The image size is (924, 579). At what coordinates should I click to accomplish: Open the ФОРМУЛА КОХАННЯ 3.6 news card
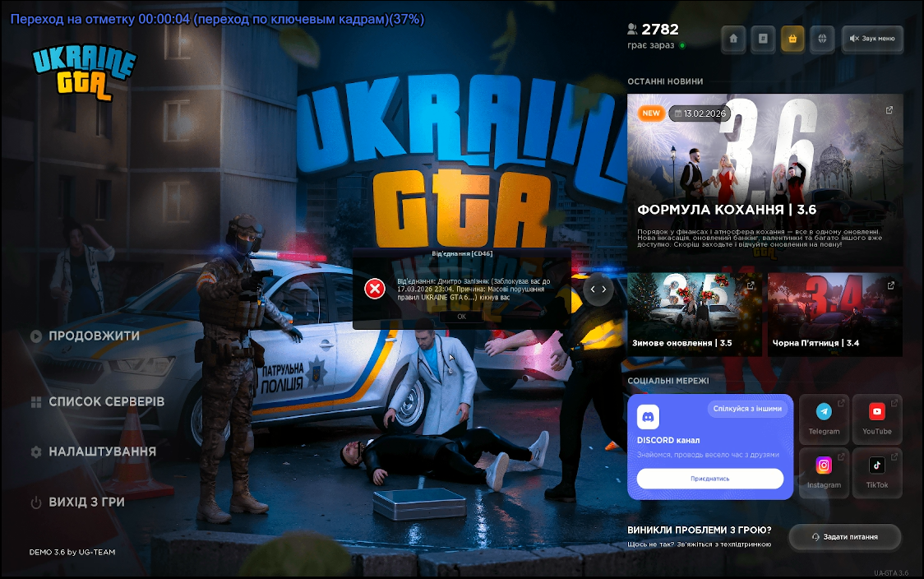click(765, 180)
